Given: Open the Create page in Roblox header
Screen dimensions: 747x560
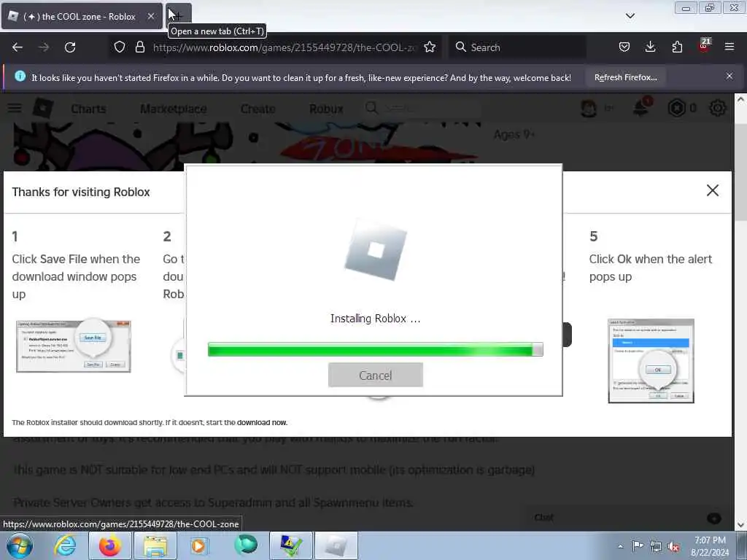Looking at the screenshot, I should coord(258,109).
